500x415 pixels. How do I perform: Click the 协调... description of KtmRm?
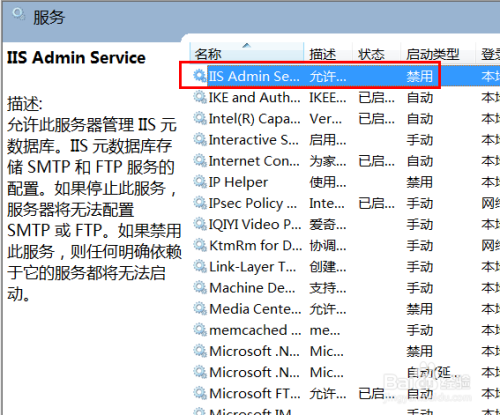click(x=328, y=246)
